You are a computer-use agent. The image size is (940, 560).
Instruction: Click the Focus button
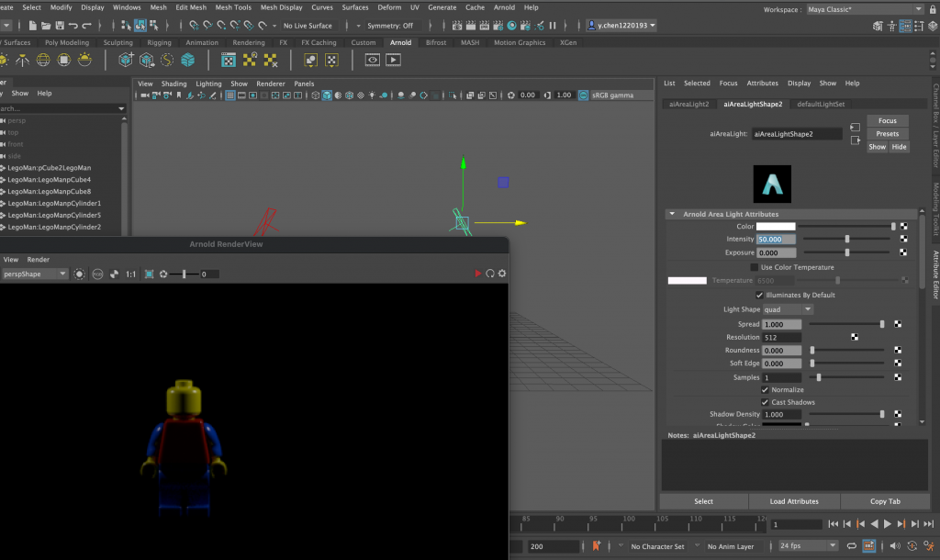coord(888,120)
